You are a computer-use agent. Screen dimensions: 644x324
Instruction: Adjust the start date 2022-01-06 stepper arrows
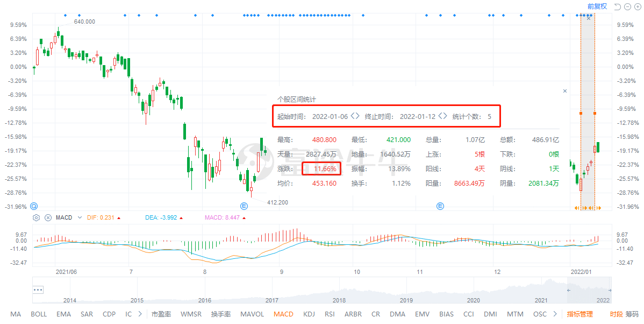(355, 116)
